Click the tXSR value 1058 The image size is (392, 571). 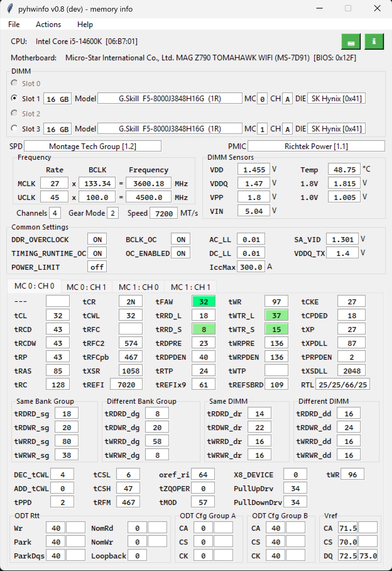131,371
